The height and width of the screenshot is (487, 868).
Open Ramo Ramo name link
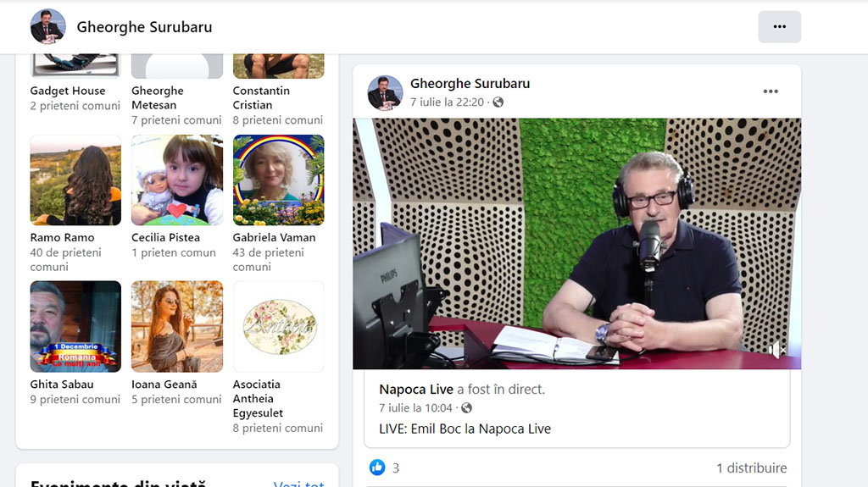pyautogui.click(x=62, y=238)
